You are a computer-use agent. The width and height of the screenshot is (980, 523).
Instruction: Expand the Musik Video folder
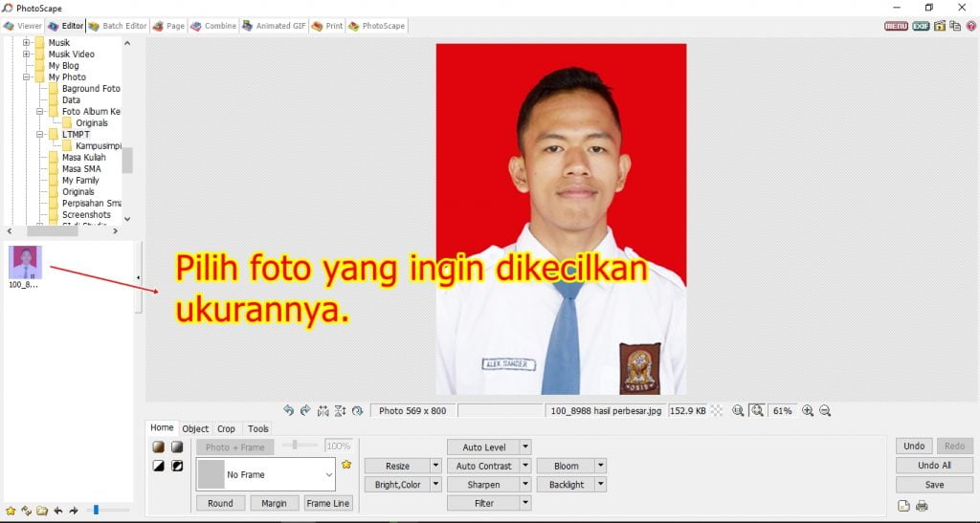[x=27, y=54]
